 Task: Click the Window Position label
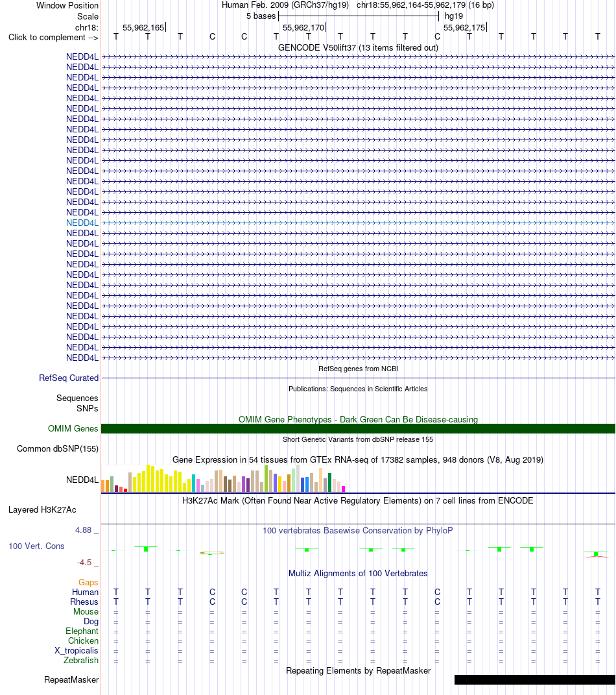67,6
